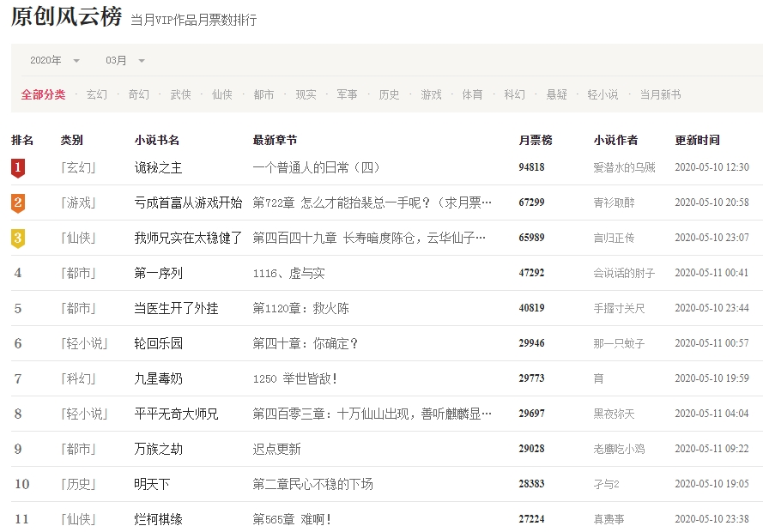763x532 pixels.
Task: Open latest chapter 第1120章：救火陈
Action: [300, 309]
